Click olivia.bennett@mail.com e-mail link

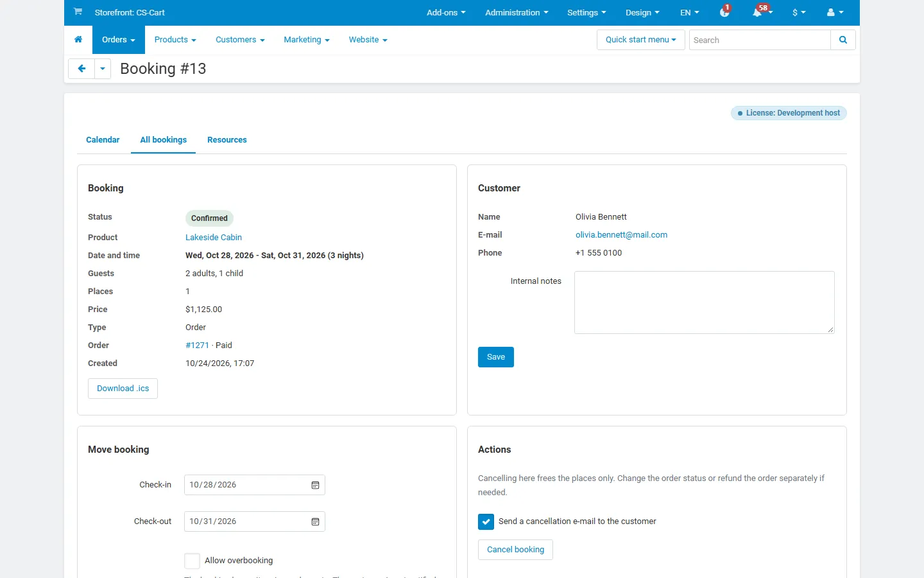(621, 235)
